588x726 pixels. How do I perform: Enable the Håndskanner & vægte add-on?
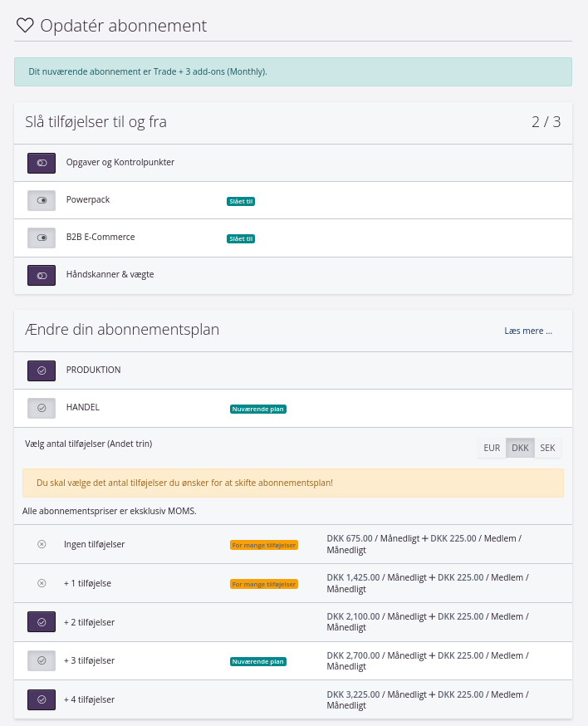42,275
